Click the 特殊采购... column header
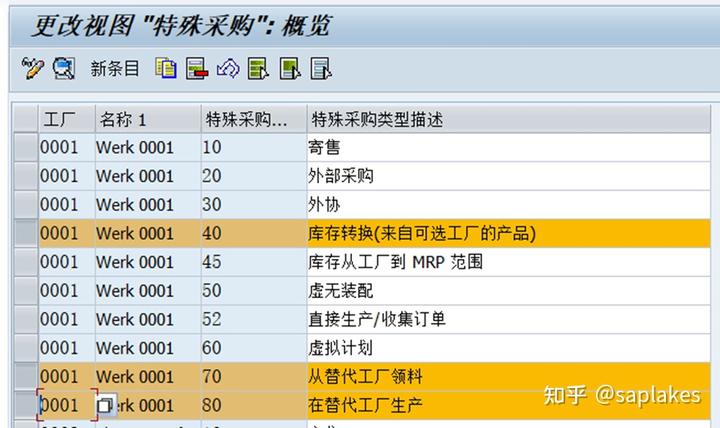 click(254, 119)
